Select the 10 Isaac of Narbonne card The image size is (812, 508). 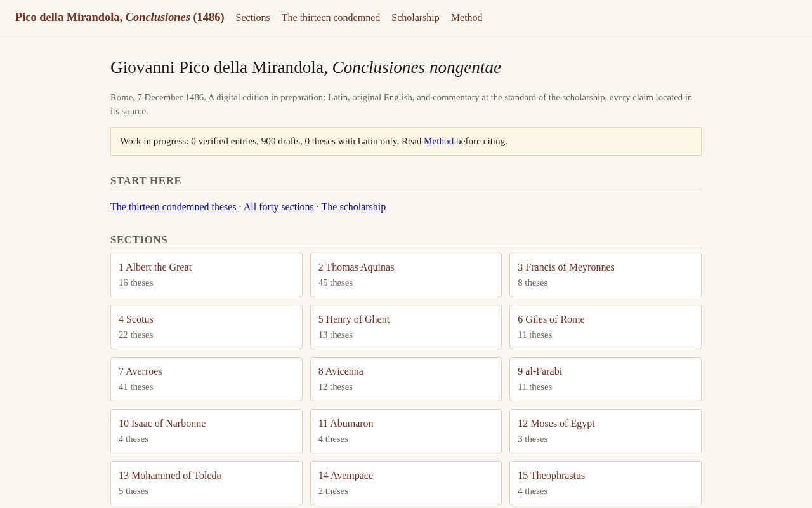pos(206,431)
